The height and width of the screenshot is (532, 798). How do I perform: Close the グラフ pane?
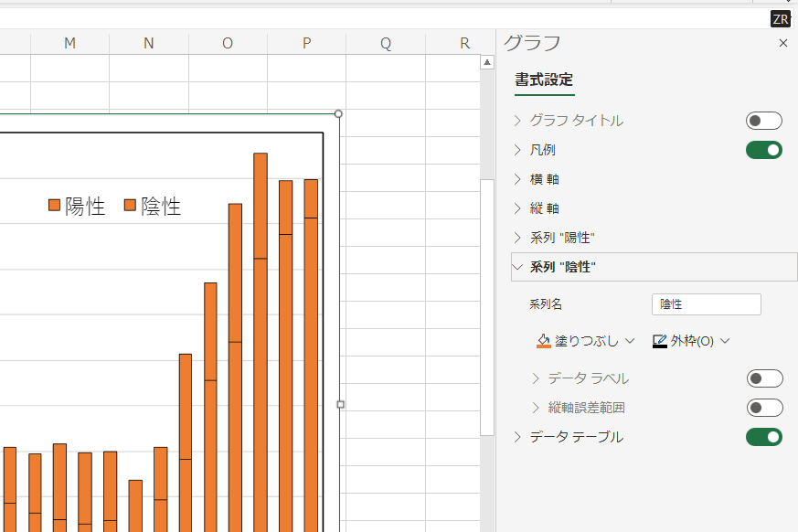pos(783,43)
